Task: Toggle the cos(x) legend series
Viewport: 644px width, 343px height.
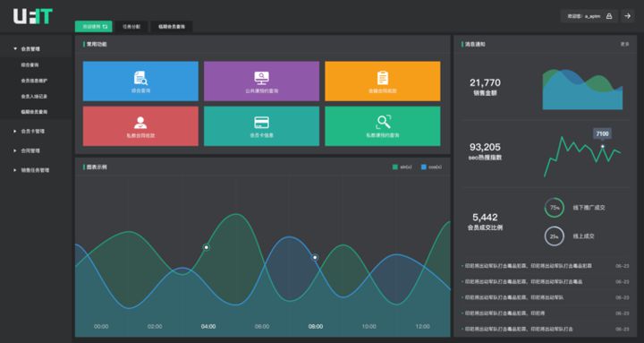Action: pyautogui.click(x=432, y=167)
